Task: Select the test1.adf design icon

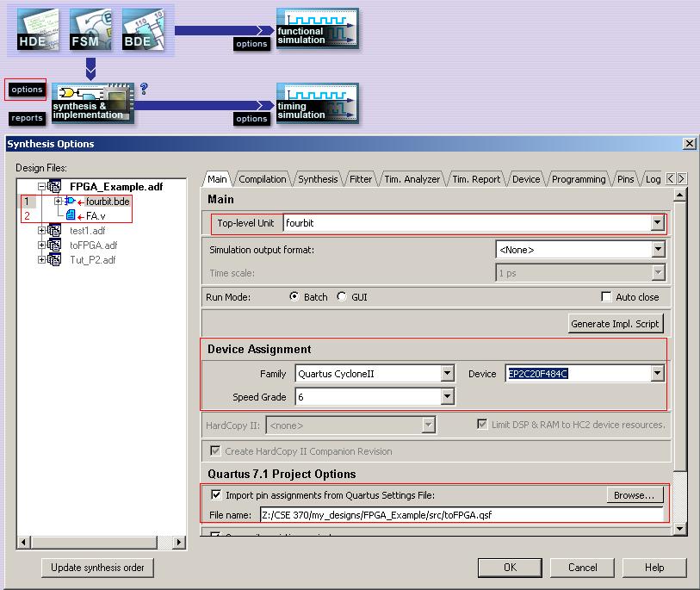Action: point(54,231)
